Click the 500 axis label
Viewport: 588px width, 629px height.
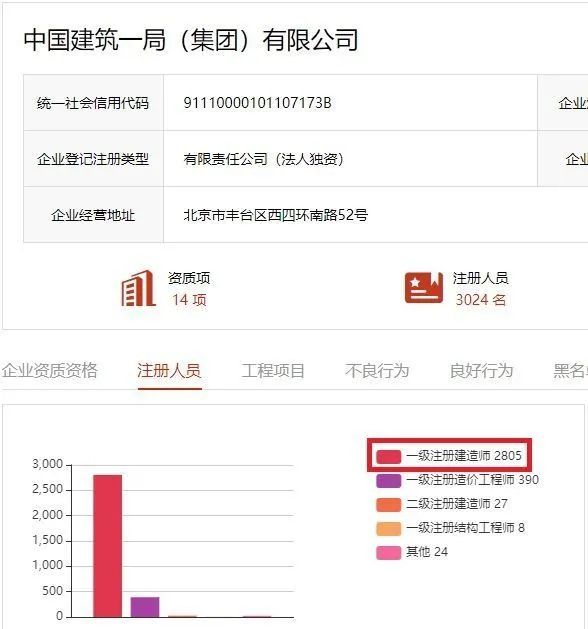coord(53,591)
